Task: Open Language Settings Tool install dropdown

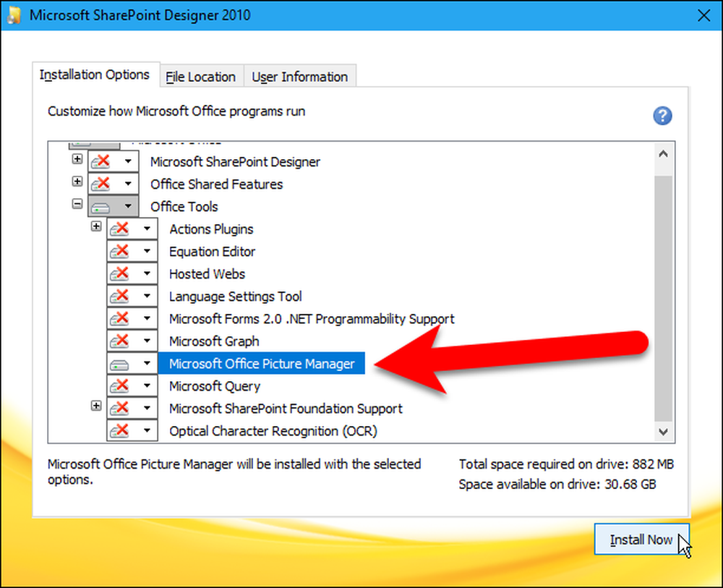Action: coord(147,296)
